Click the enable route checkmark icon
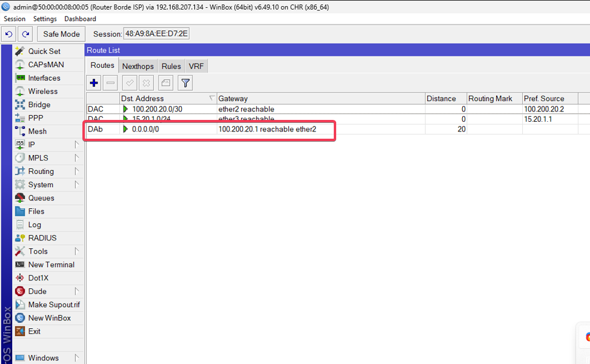 click(x=130, y=83)
